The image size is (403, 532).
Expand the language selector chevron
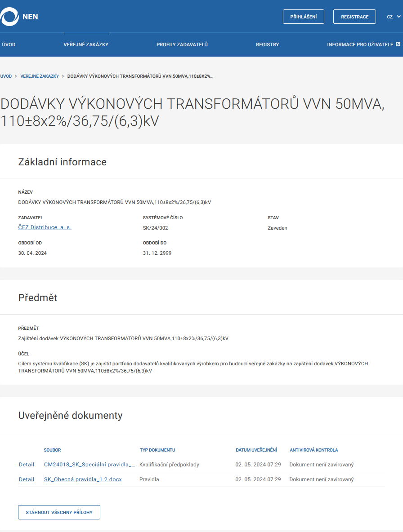click(x=399, y=17)
